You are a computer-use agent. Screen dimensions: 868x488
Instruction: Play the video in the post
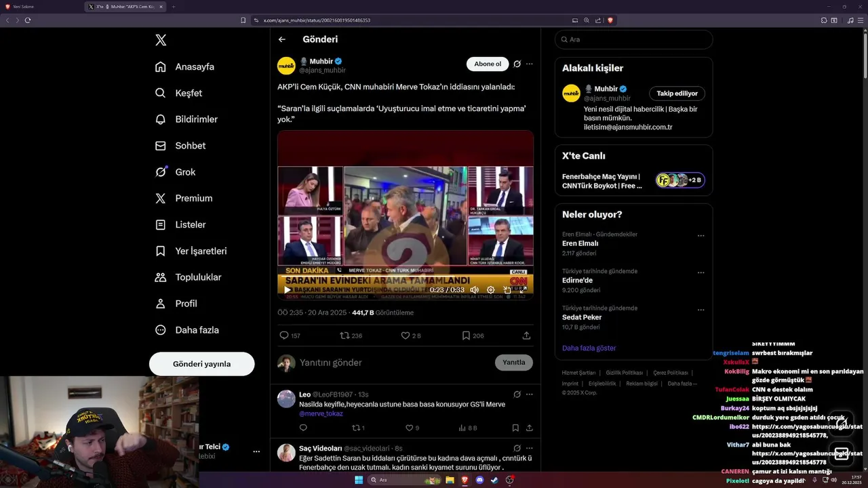[288, 289]
